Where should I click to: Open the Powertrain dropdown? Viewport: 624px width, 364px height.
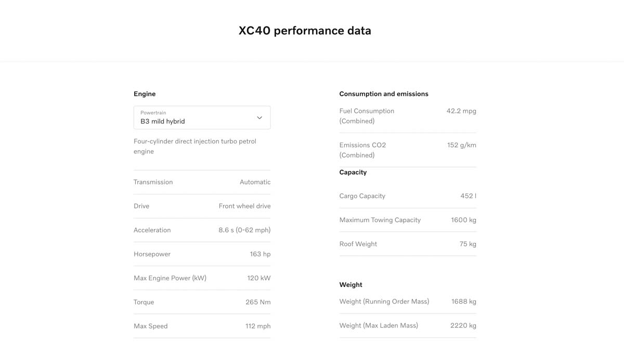[x=202, y=118]
